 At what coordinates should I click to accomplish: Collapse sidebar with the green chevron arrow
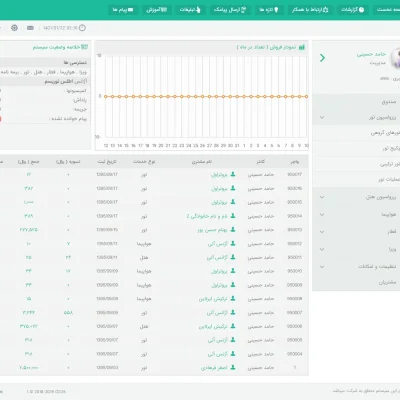(x=322, y=58)
